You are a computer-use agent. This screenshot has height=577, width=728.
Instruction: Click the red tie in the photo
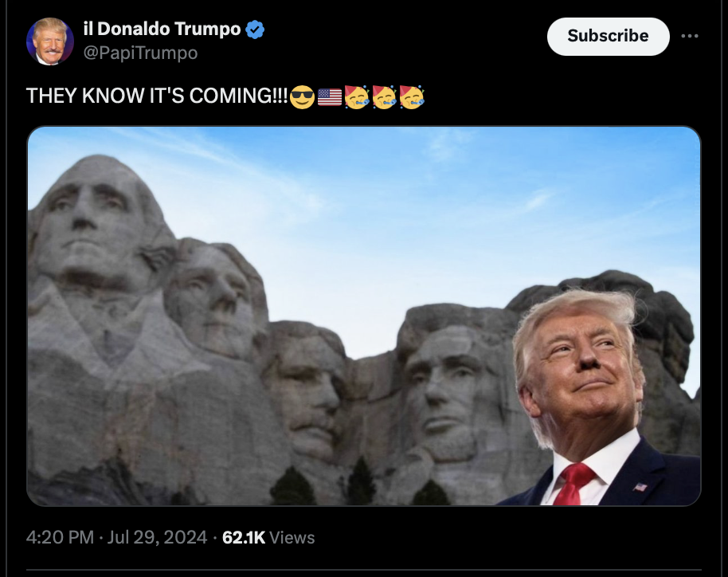573,484
